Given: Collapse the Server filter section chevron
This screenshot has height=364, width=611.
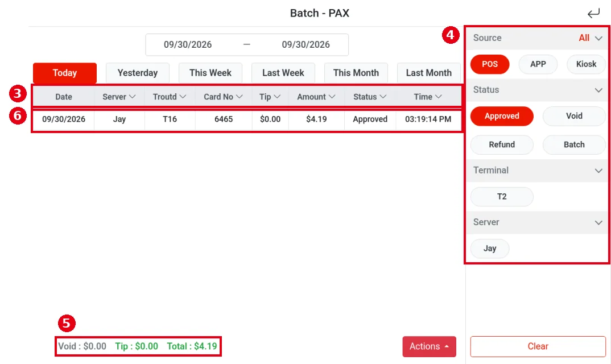Looking at the screenshot, I should point(598,222).
